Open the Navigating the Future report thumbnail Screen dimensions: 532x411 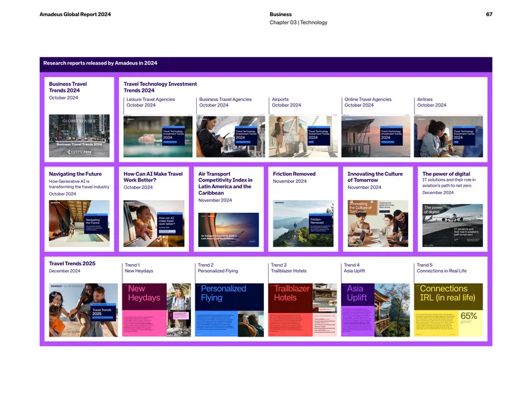pyautogui.click(x=79, y=223)
